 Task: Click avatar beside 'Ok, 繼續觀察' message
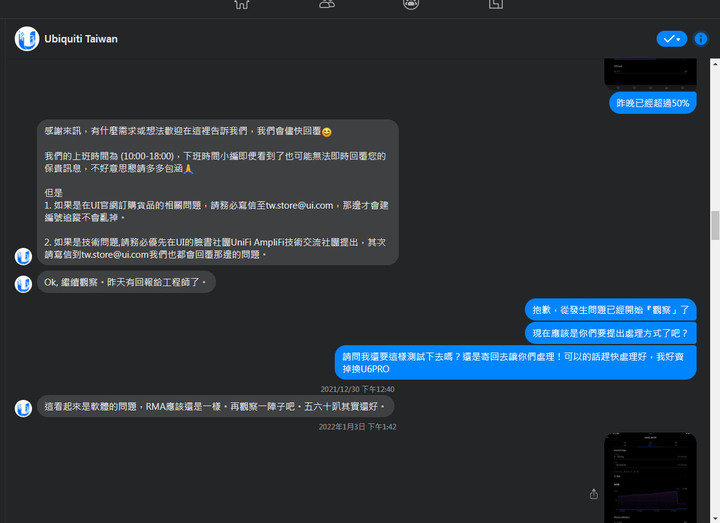[23, 284]
